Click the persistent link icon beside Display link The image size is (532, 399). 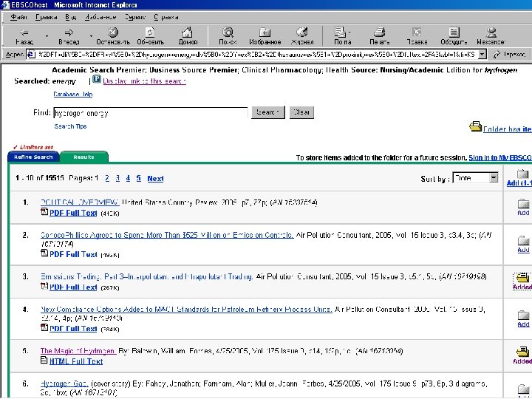coord(97,79)
